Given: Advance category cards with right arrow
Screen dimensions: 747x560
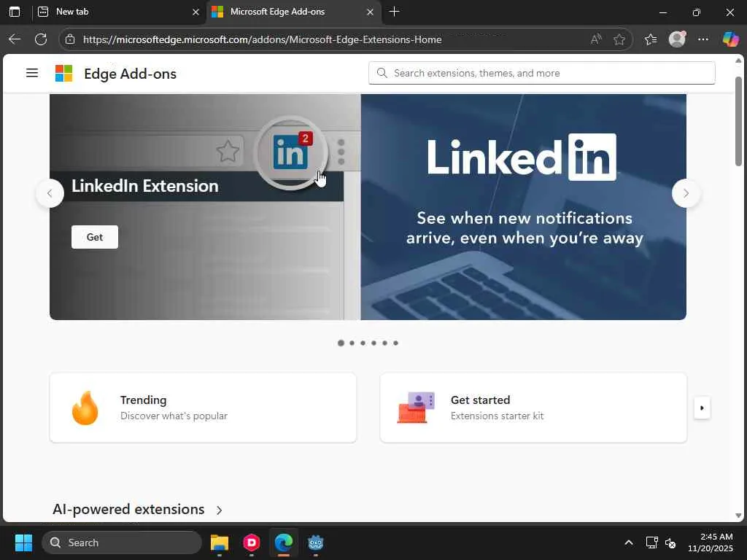Looking at the screenshot, I should click(x=702, y=408).
